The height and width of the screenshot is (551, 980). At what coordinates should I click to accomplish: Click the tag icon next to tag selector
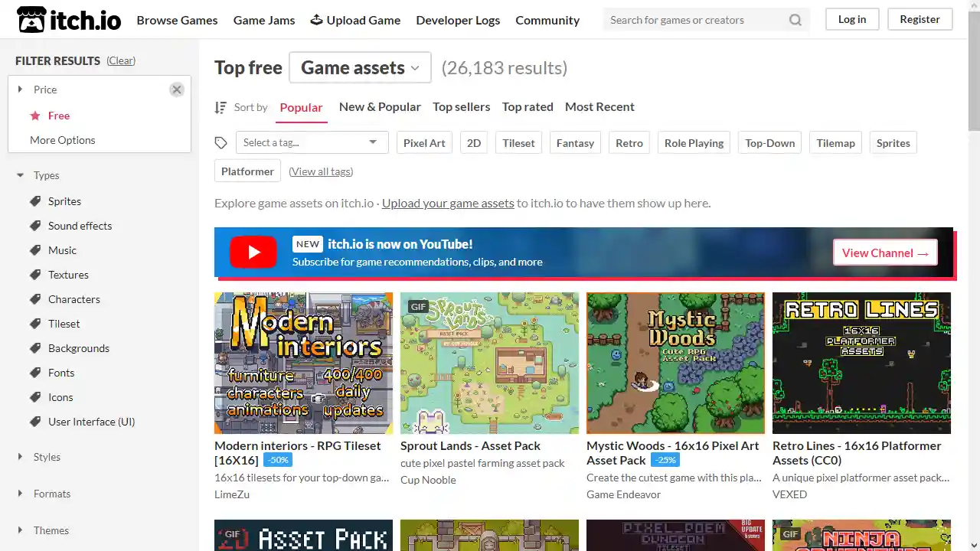[221, 142]
